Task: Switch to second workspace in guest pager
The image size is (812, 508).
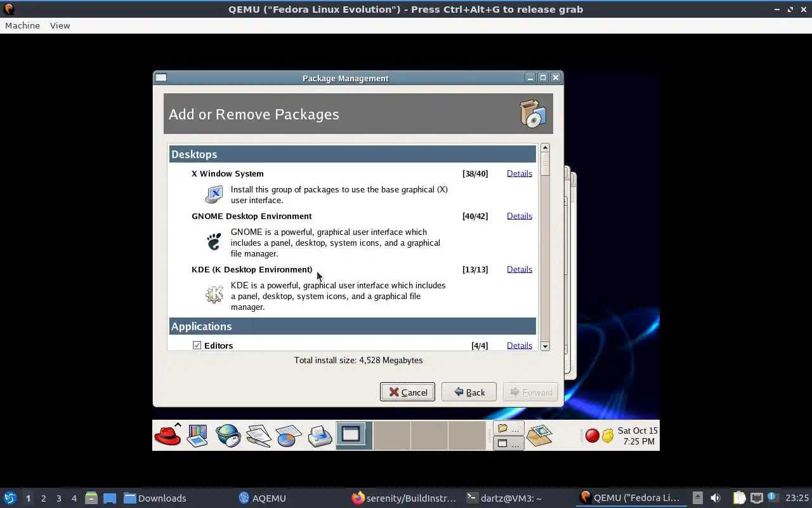Action: pyautogui.click(x=391, y=435)
